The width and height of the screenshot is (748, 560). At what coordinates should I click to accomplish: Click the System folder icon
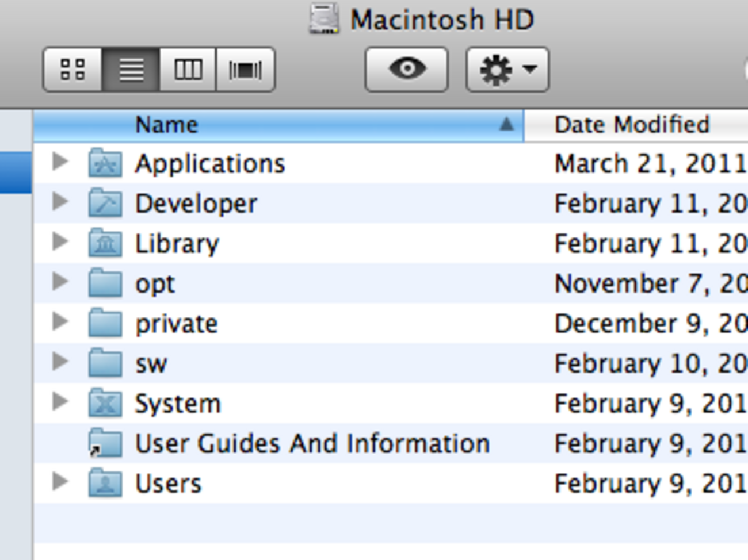tap(105, 403)
